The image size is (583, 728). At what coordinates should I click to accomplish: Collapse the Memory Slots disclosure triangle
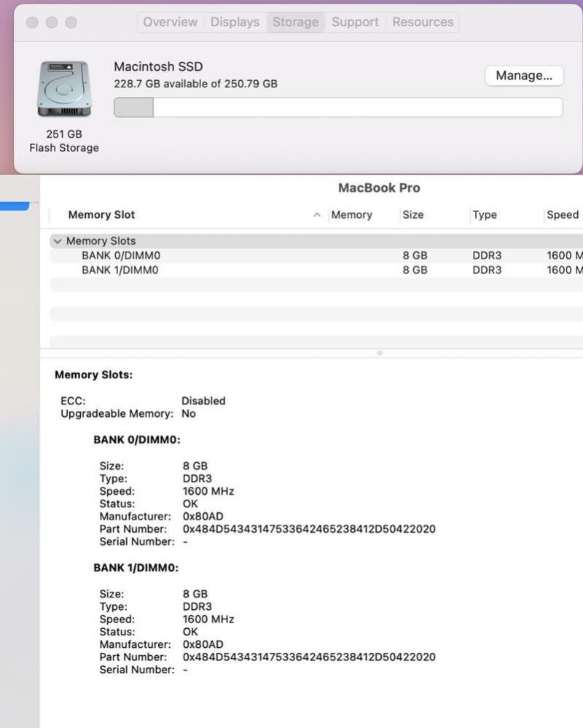(x=58, y=241)
